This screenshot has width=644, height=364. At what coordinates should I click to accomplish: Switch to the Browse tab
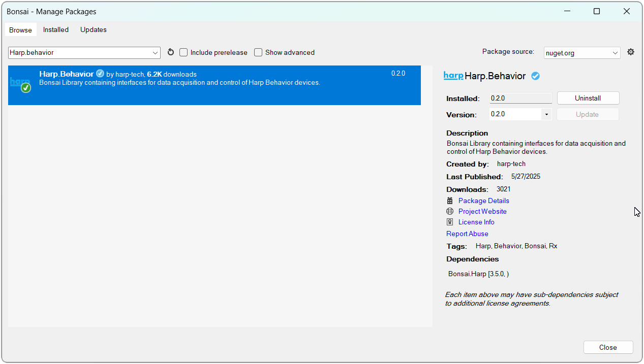click(20, 30)
